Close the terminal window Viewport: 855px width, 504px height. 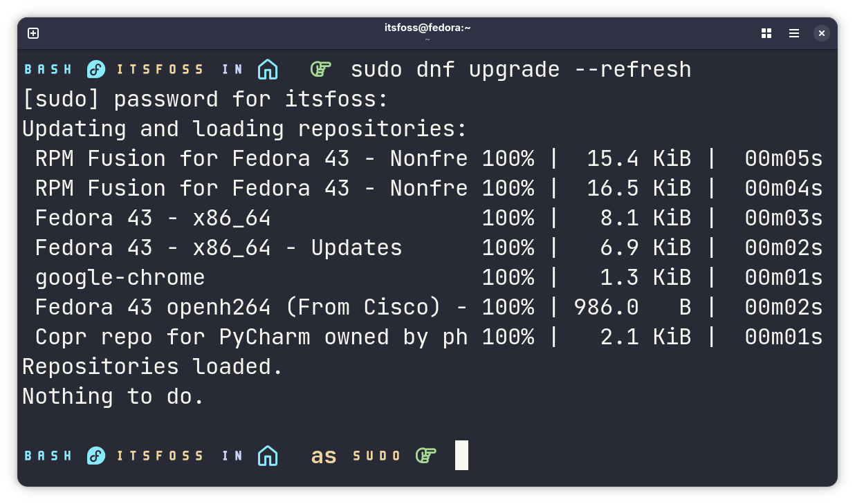(821, 33)
